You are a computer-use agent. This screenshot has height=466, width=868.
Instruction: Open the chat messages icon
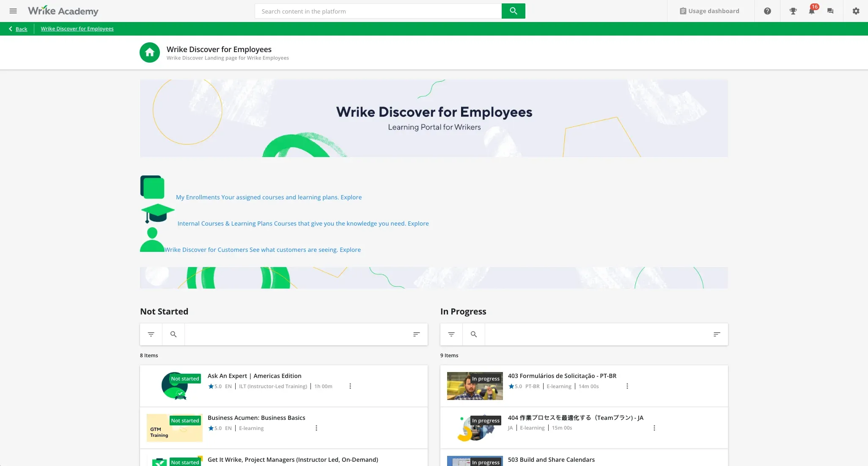(x=830, y=11)
